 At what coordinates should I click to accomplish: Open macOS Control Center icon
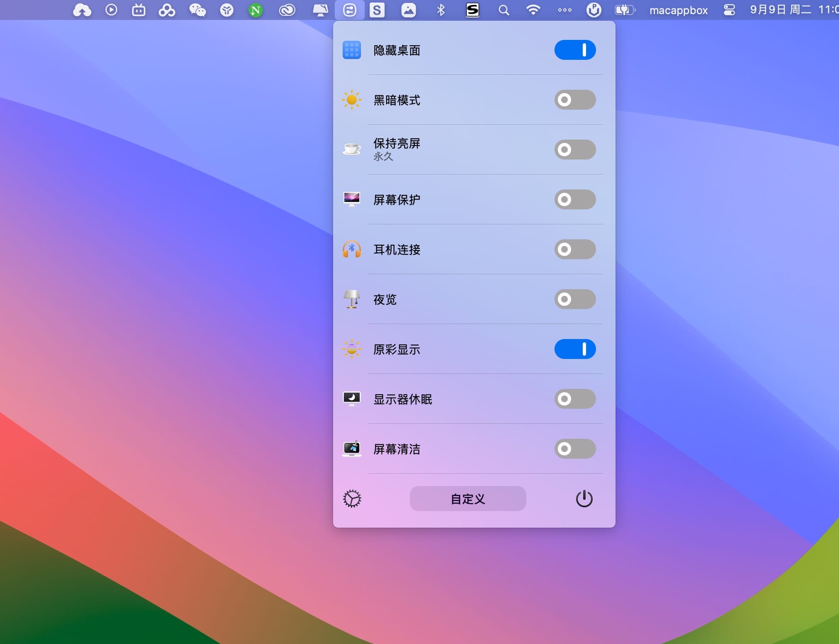pos(729,10)
